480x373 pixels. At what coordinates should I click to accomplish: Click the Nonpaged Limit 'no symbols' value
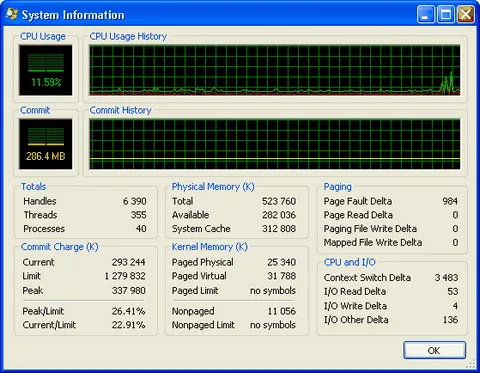tap(273, 325)
